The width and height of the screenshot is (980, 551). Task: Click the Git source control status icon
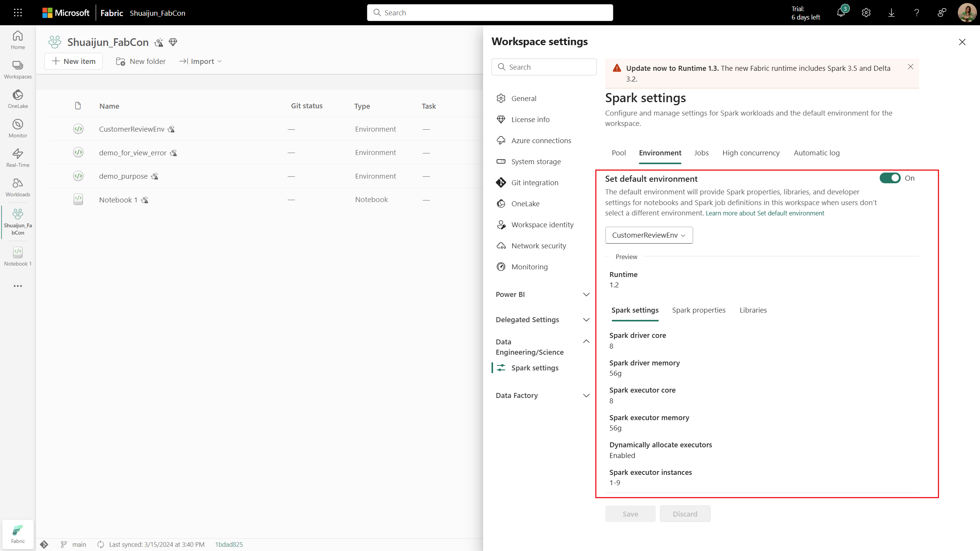tap(44, 544)
